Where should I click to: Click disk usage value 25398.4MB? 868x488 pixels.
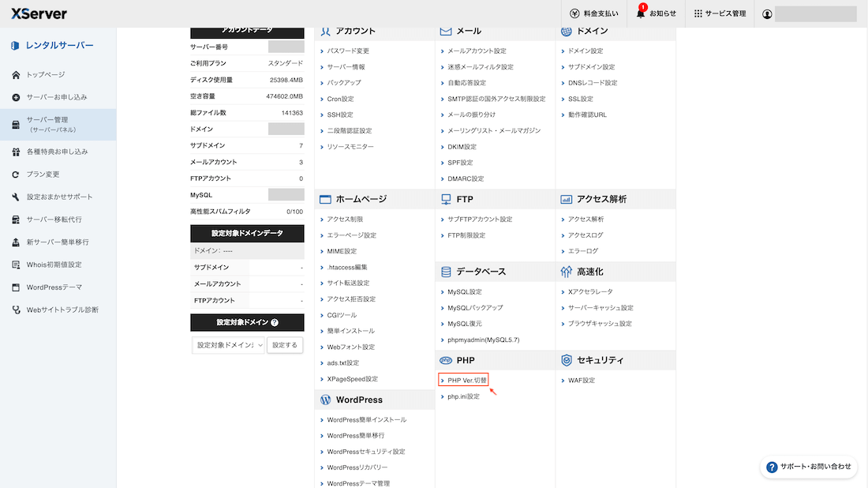tap(286, 81)
